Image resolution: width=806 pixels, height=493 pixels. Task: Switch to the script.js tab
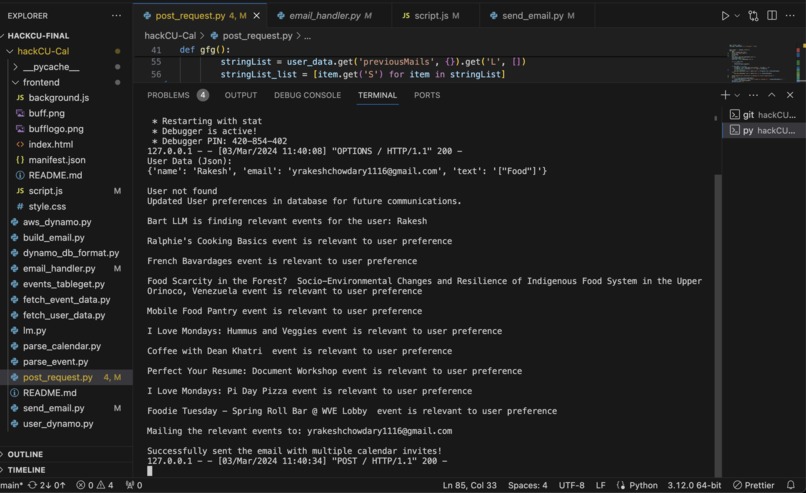[x=431, y=16]
